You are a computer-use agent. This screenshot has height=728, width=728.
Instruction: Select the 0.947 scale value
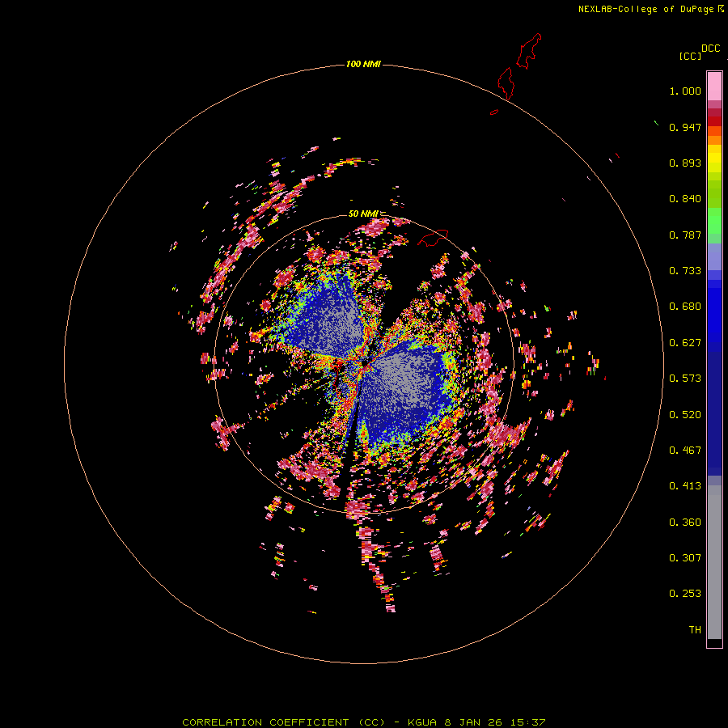[685, 127]
